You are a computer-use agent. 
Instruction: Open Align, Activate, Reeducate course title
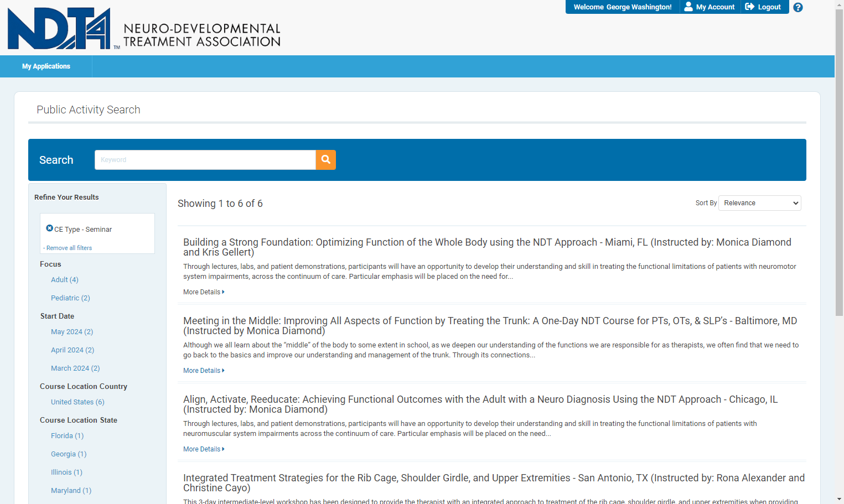coord(480,404)
